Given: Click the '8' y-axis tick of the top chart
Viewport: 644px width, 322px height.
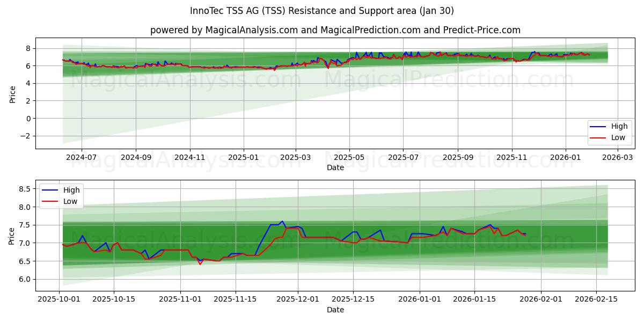Looking at the screenshot, I should 29,48.
